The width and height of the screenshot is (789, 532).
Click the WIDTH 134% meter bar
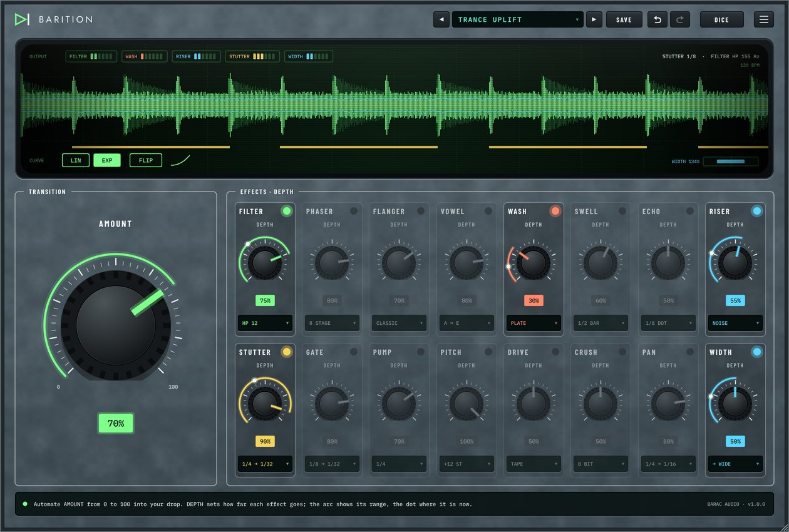pos(730,161)
